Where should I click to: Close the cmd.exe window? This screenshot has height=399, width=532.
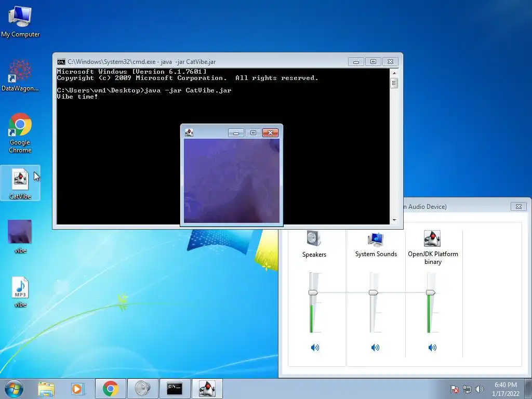390,62
